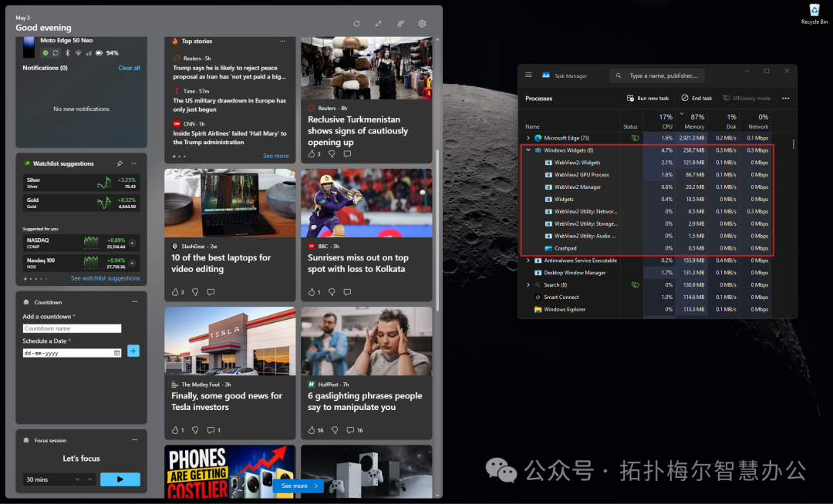This screenshot has height=504, width=833.
Task: Open the Tesla showroom article thumbnail
Action: (x=230, y=341)
